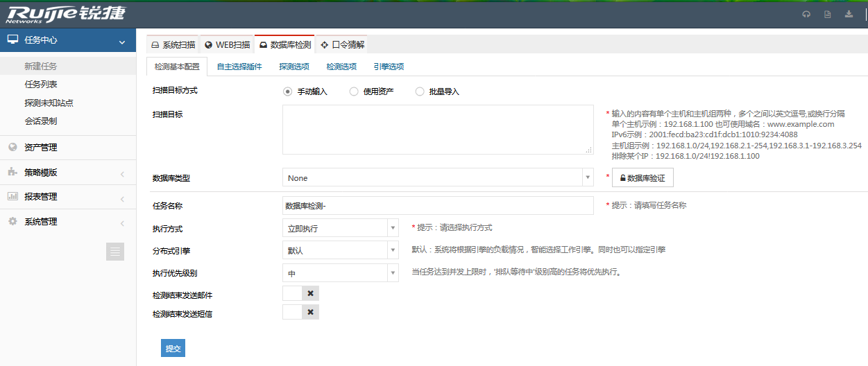Select the 检测基本配置 sub-tab
This screenshot has width=868, height=366.
(177, 67)
